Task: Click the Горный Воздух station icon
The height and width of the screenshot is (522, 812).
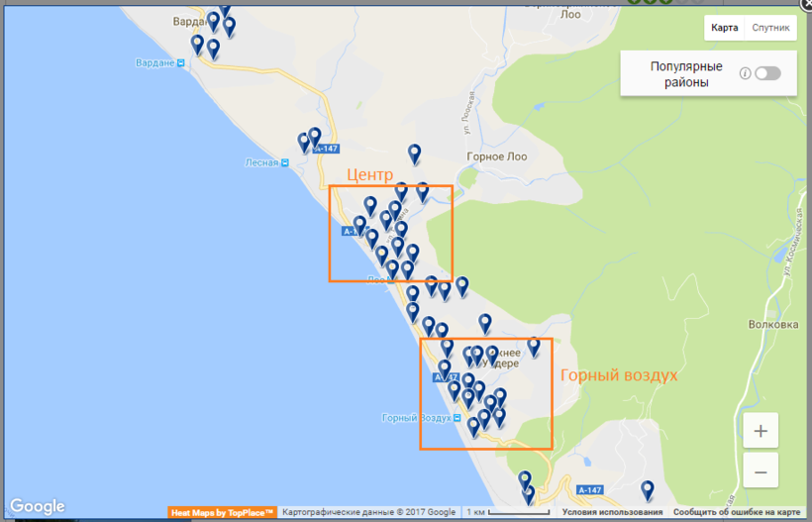Action: tap(457, 418)
